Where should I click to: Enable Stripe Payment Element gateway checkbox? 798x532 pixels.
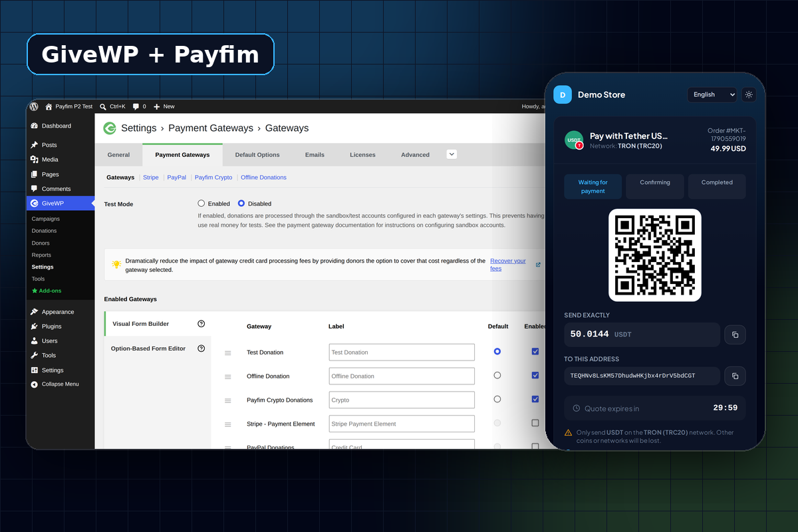pos(535,423)
